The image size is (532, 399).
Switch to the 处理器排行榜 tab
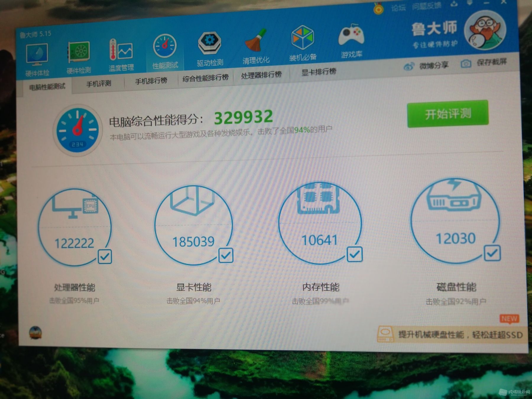tap(261, 75)
